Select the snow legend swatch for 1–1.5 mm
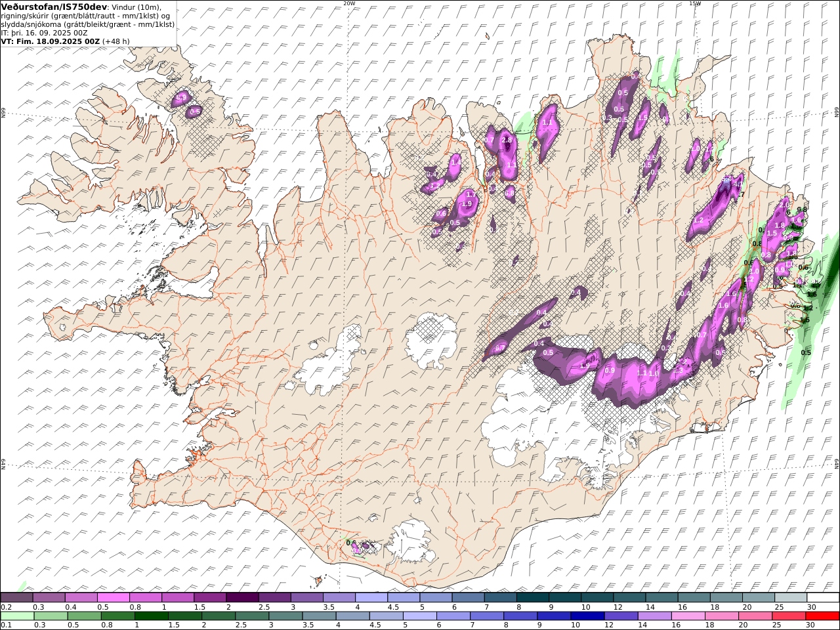This screenshot has width=840, height=630. pyautogui.click(x=177, y=597)
